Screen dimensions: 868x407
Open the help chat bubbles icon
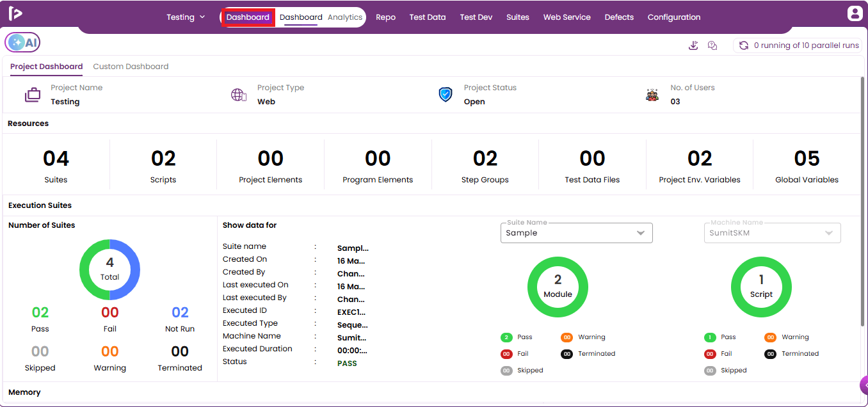pos(712,45)
